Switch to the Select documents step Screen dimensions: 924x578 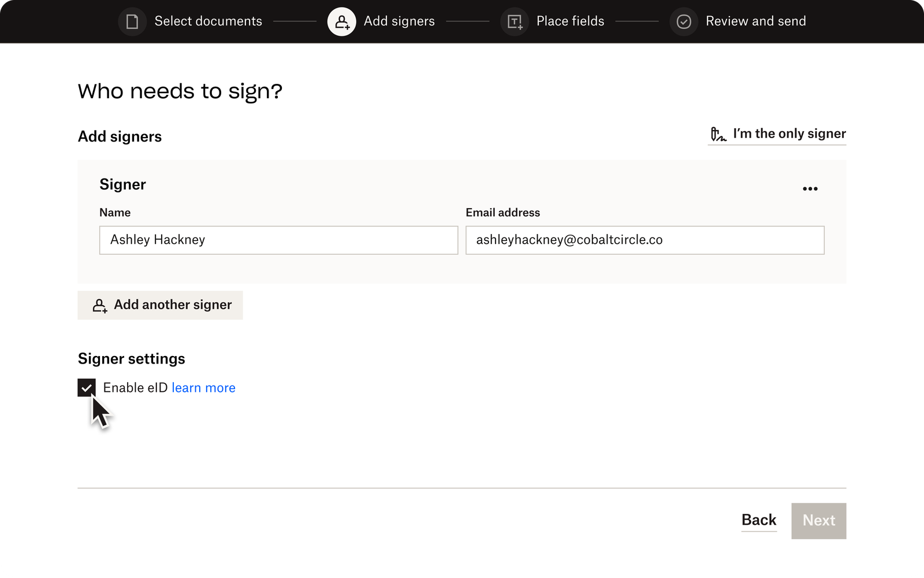208,21
